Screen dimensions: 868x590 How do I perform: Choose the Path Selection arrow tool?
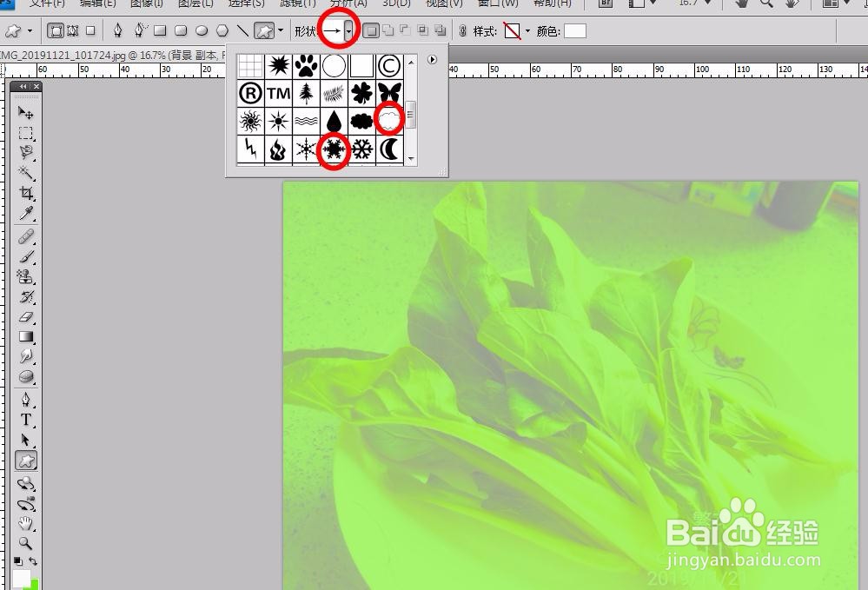[x=25, y=440]
